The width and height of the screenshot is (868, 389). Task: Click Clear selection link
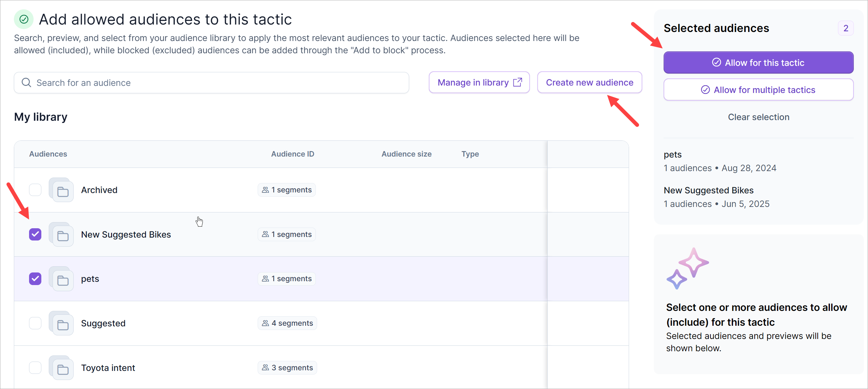[x=758, y=117]
